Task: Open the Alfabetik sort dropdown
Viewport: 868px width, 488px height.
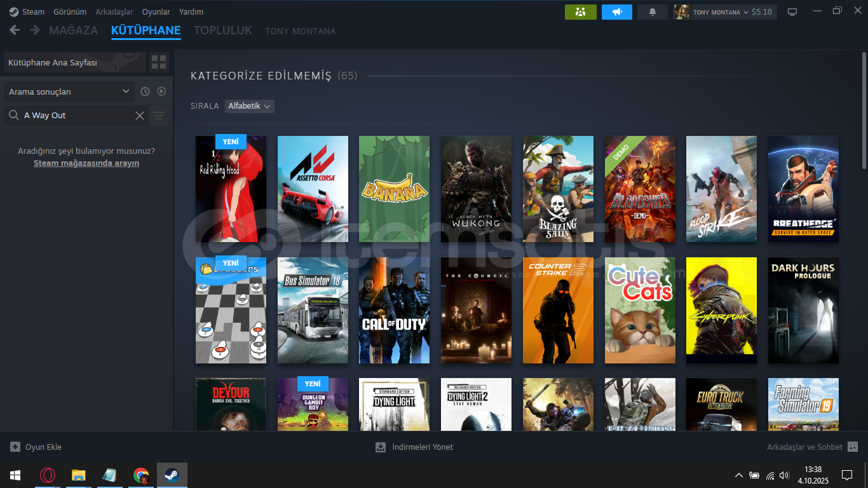Action: click(250, 106)
